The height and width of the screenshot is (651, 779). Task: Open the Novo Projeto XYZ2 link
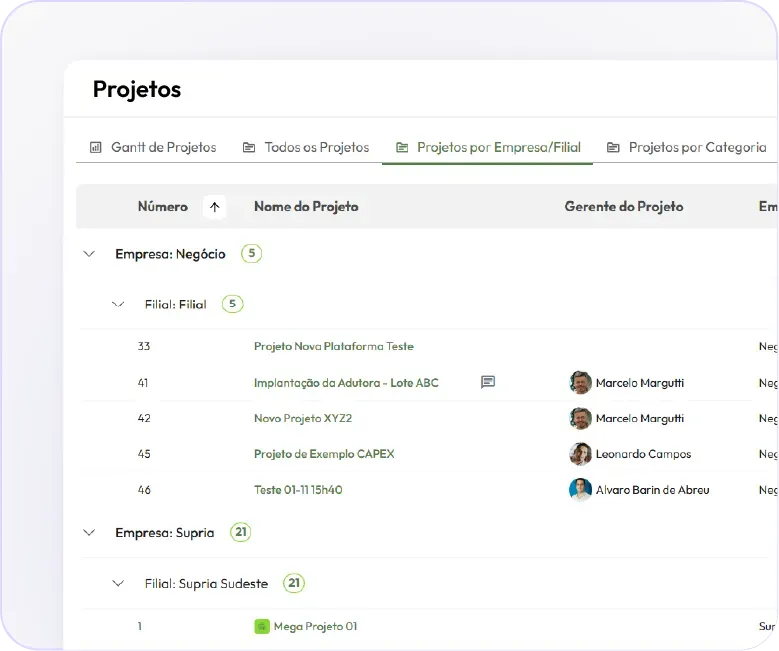(303, 418)
